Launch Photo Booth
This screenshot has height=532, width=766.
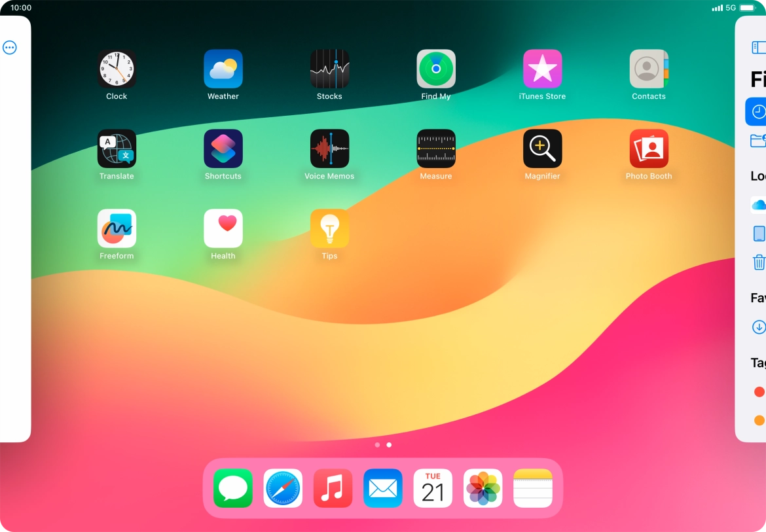648,149
